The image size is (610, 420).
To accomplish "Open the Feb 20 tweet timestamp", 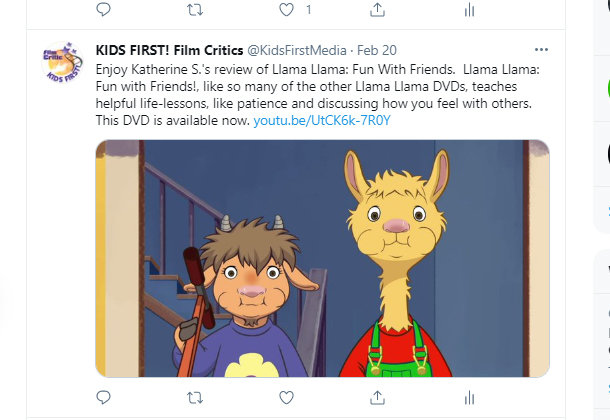I will (x=377, y=50).
